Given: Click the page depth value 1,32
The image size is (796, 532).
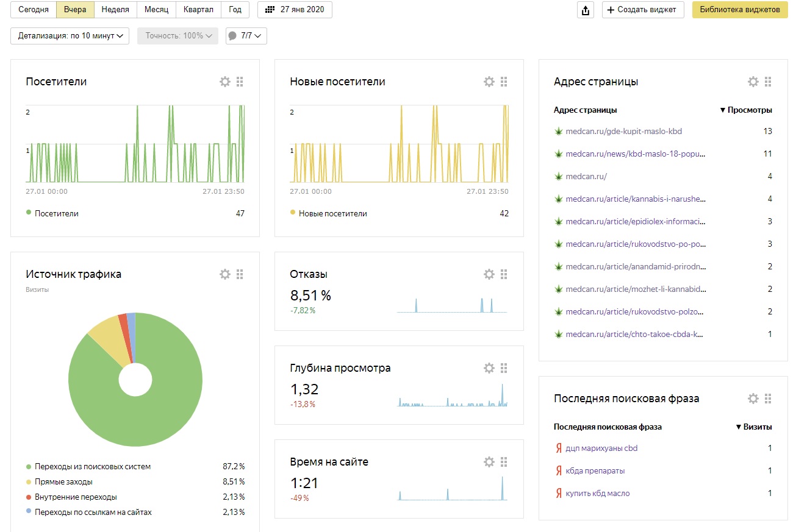Looking at the screenshot, I should pos(304,389).
